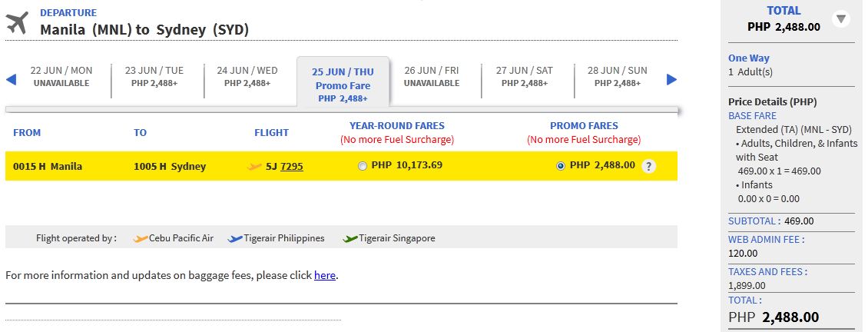Collapse the TOTAL summary dropdown arrow
The height and width of the screenshot is (332, 868).
click(x=841, y=19)
